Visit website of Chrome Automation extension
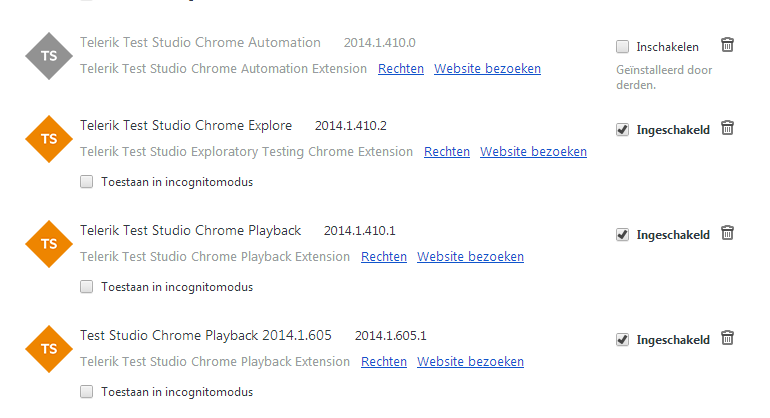The width and height of the screenshot is (770, 418). point(487,69)
